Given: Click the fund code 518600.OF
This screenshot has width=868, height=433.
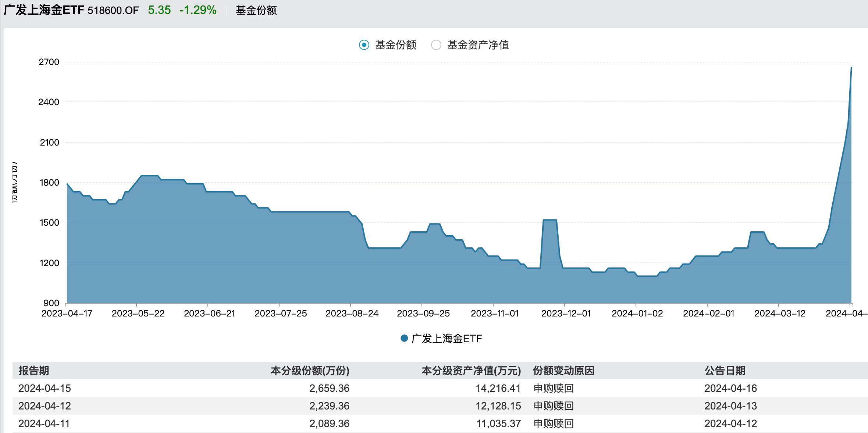Looking at the screenshot, I should click(112, 11).
